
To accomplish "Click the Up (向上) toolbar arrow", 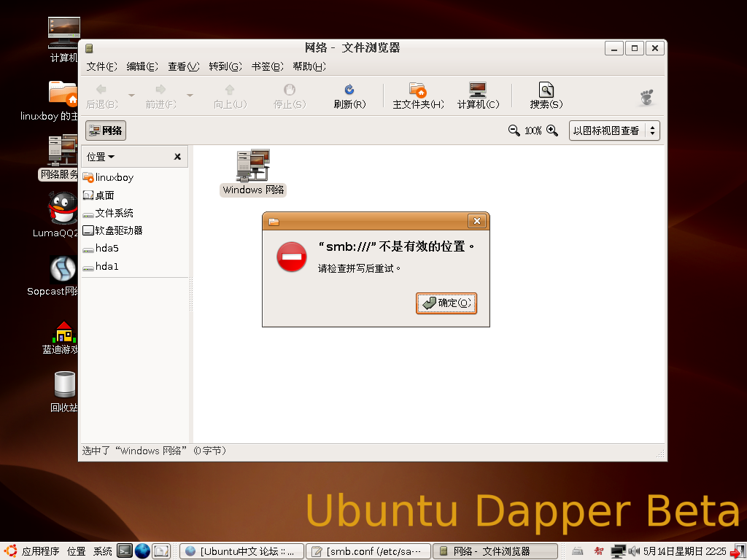I will click(230, 90).
